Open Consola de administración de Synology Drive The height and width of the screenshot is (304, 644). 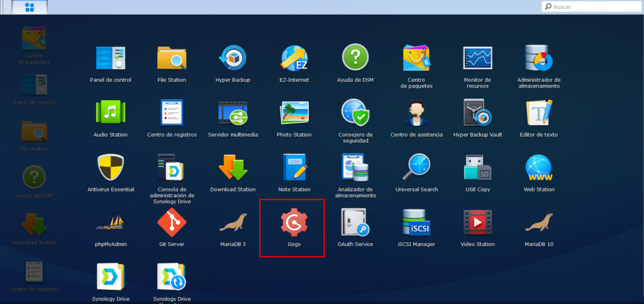point(172,167)
